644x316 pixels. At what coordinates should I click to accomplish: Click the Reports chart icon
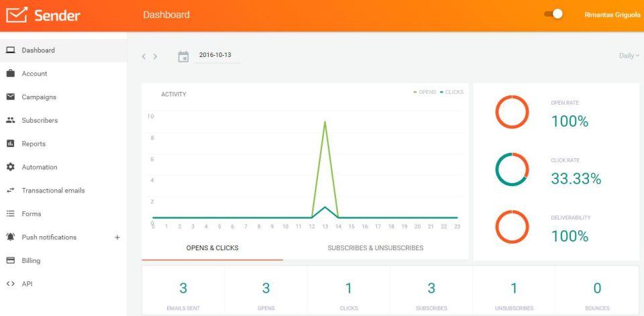(x=11, y=144)
